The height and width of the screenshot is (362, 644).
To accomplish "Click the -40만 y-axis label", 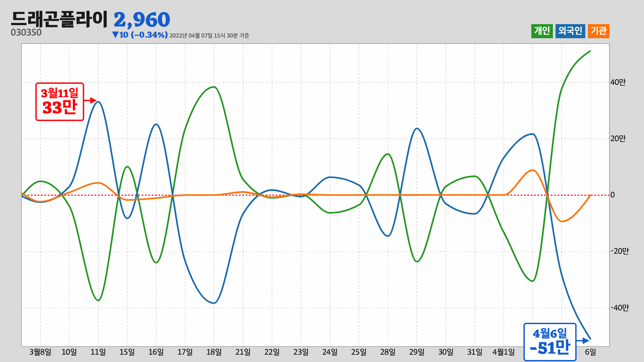I will [620, 308].
